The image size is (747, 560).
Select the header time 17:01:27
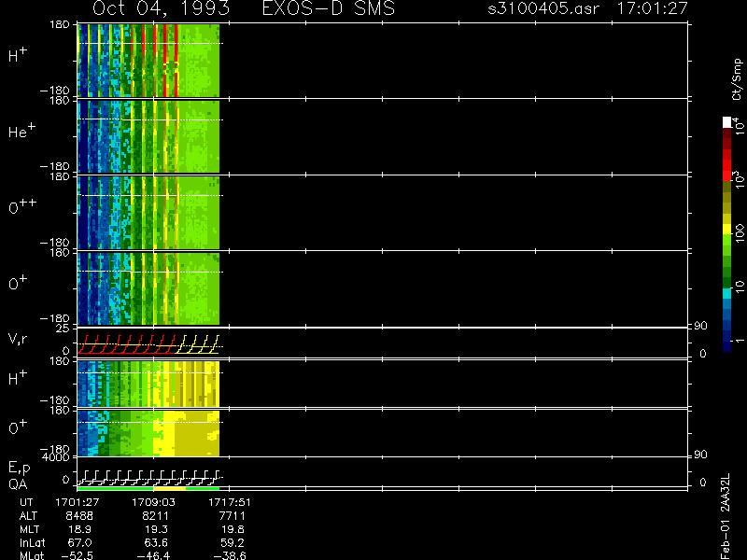(x=652, y=8)
